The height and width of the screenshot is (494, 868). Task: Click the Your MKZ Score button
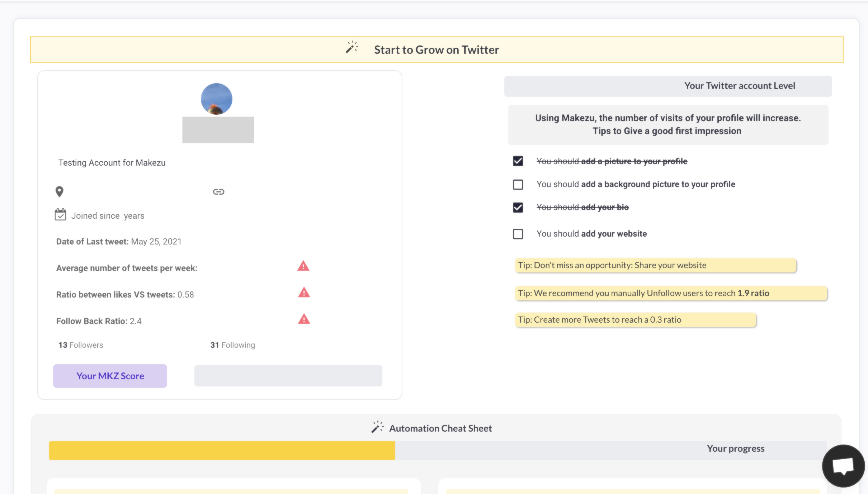(x=110, y=376)
